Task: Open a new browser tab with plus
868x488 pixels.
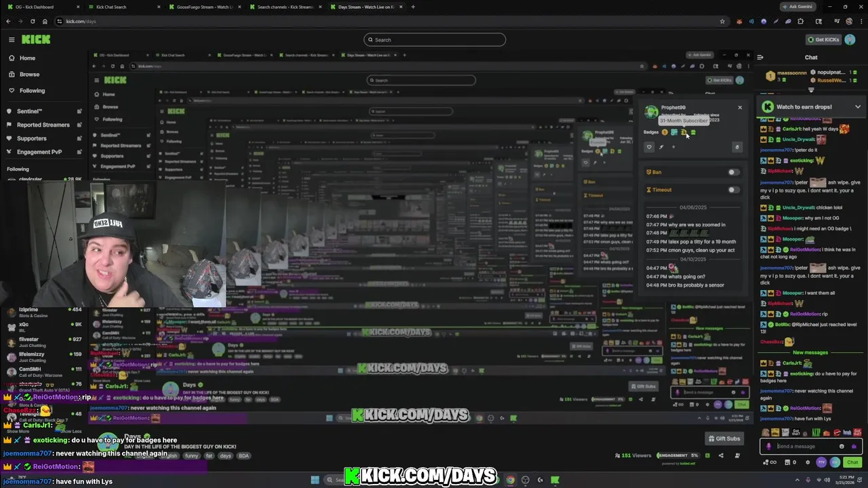Action: click(413, 7)
